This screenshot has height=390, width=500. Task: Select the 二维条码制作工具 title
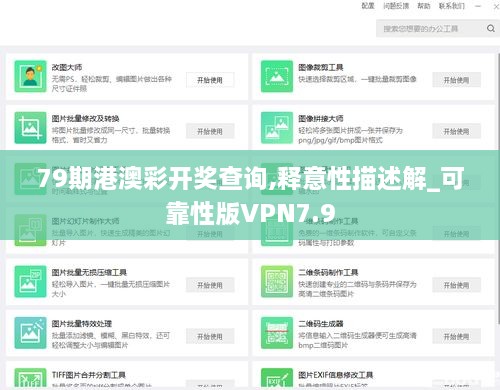pyautogui.click(x=328, y=272)
